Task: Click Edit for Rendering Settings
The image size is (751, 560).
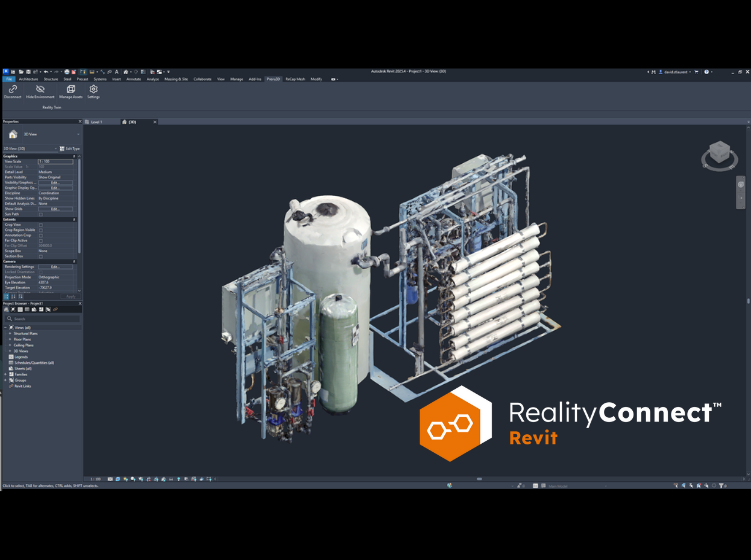Action: point(55,267)
